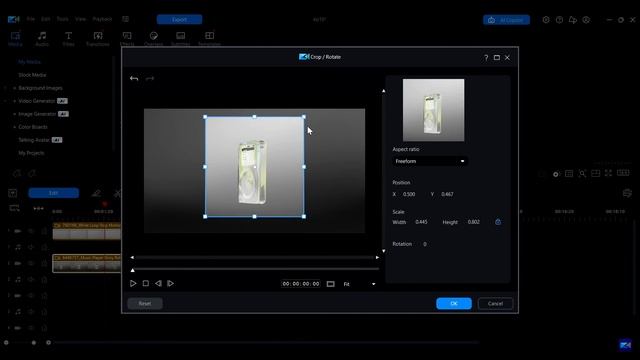Click the redo arrow in Crop / Rotate dialog
The image size is (640, 360).
[x=150, y=78]
